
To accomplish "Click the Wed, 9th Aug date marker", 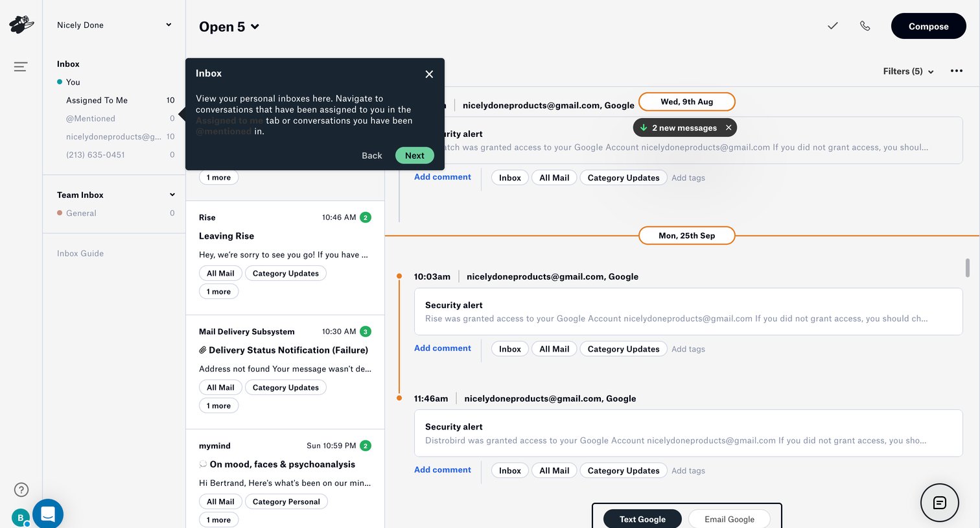I will tap(687, 102).
